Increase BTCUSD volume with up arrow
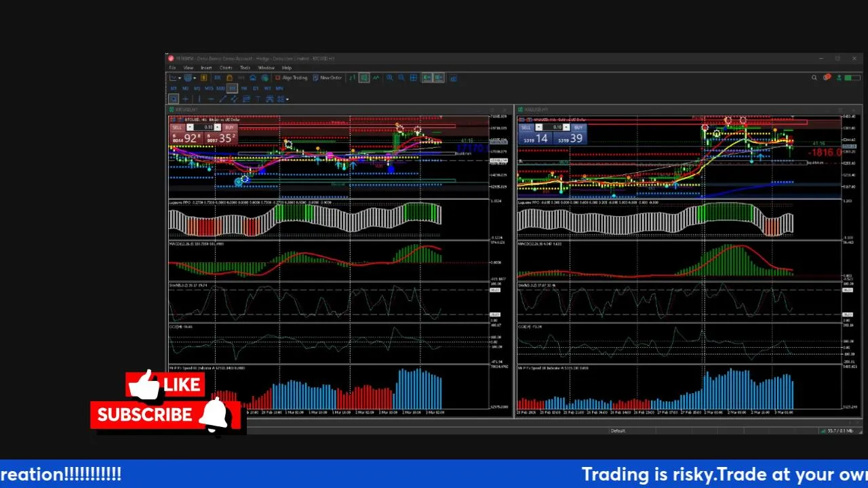Image resolution: width=868 pixels, height=488 pixels. click(218, 127)
